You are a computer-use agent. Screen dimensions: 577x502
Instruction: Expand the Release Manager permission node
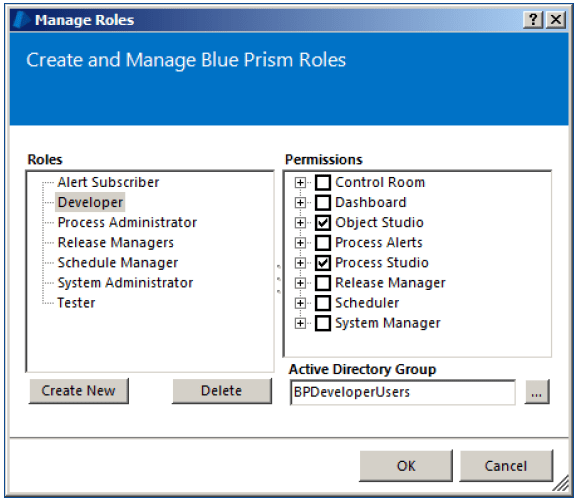(x=300, y=283)
